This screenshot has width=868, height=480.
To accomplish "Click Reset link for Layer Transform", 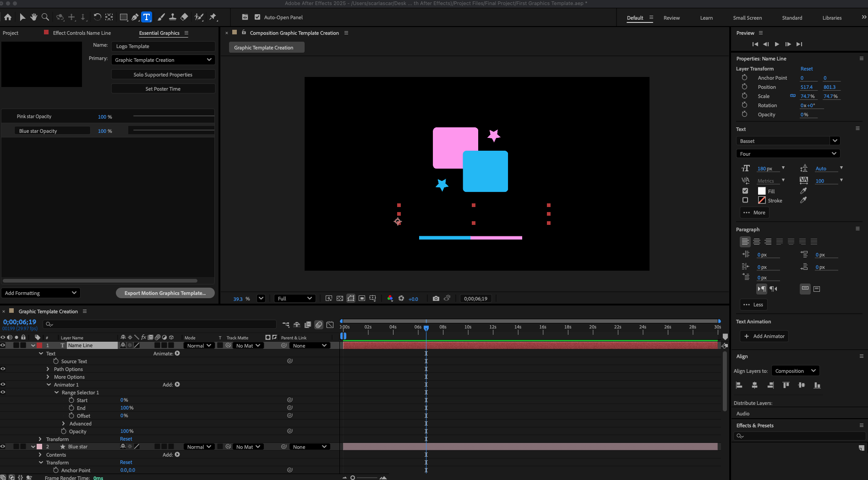I will pyautogui.click(x=807, y=69).
